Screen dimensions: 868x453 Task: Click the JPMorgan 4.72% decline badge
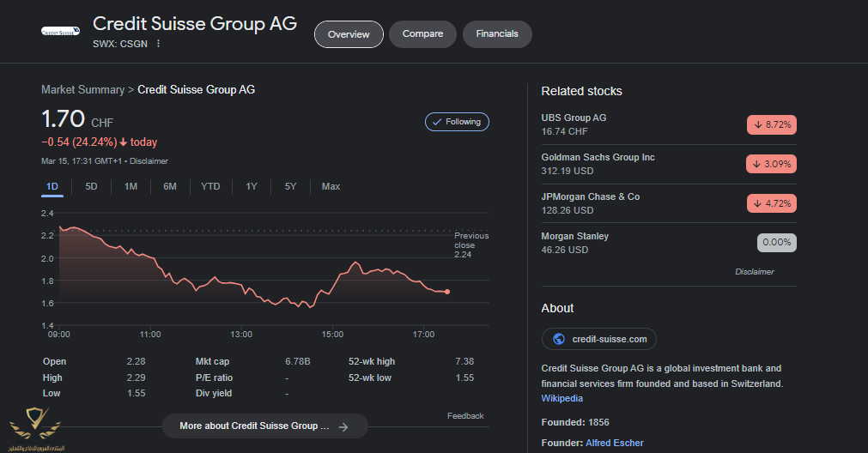pyautogui.click(x=772, y=203)
